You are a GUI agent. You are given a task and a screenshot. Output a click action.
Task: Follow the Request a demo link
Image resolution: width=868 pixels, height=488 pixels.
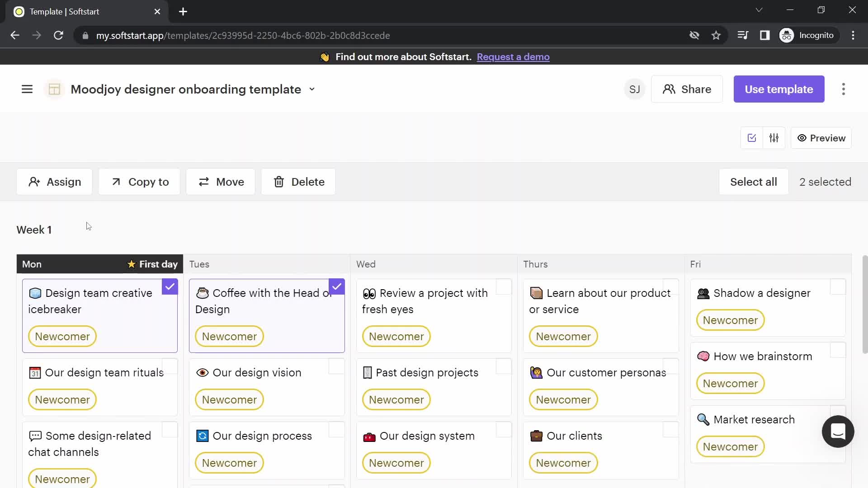click(513, 57)
